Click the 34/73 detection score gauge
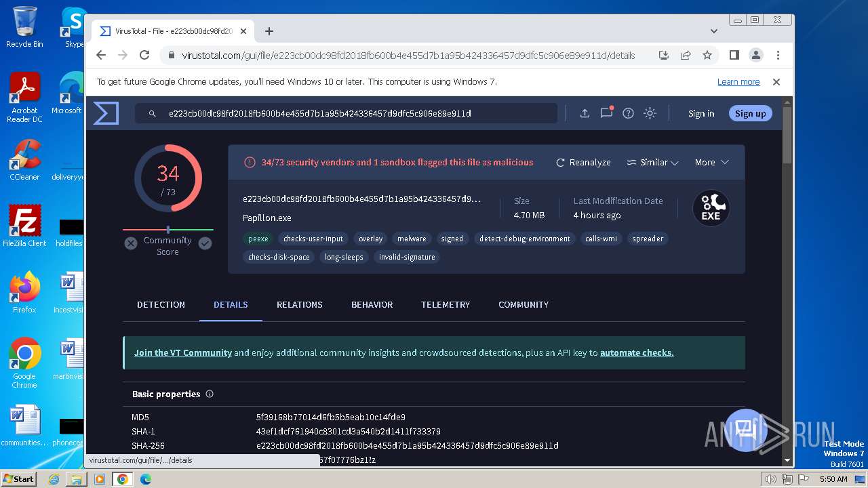The height and width of the screenshot is (488, 868). click(x=168, y=179)
